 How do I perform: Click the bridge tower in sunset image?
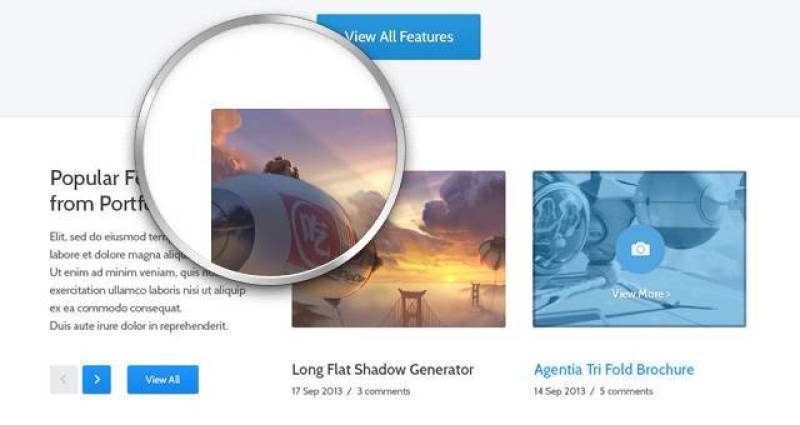(x=412, y=306)
